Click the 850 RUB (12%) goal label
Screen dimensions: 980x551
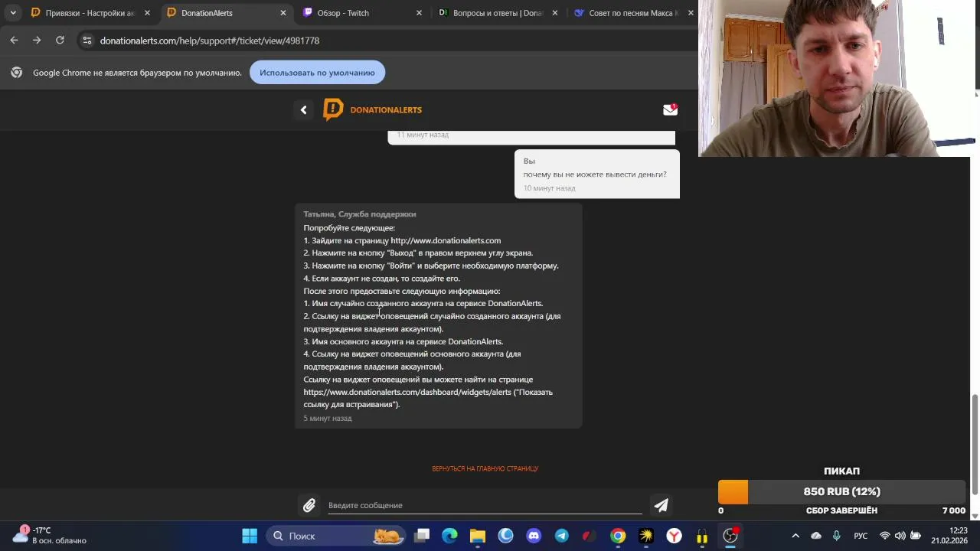(x=842, y=492)
